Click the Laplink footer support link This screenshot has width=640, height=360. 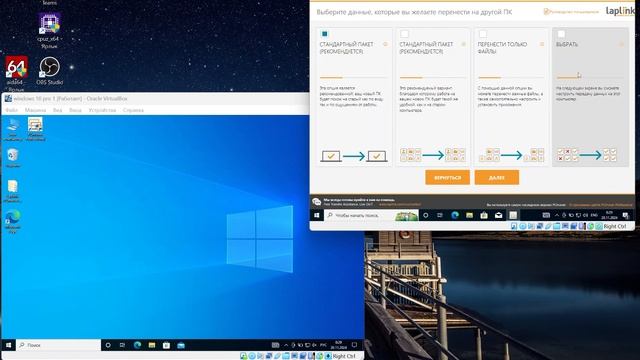[x=400, y=204]
